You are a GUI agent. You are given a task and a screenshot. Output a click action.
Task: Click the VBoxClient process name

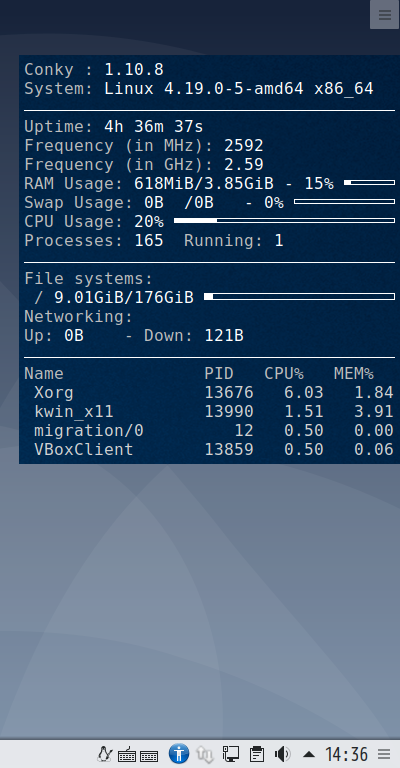84,450
